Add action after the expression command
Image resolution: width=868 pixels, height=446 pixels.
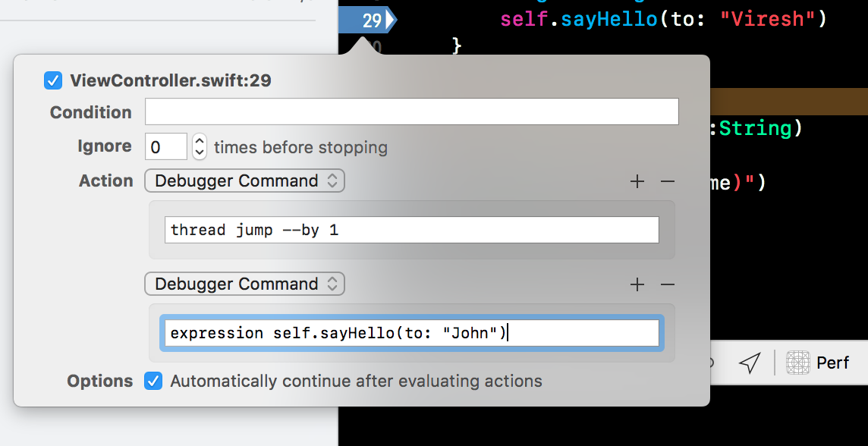(637, 284)
